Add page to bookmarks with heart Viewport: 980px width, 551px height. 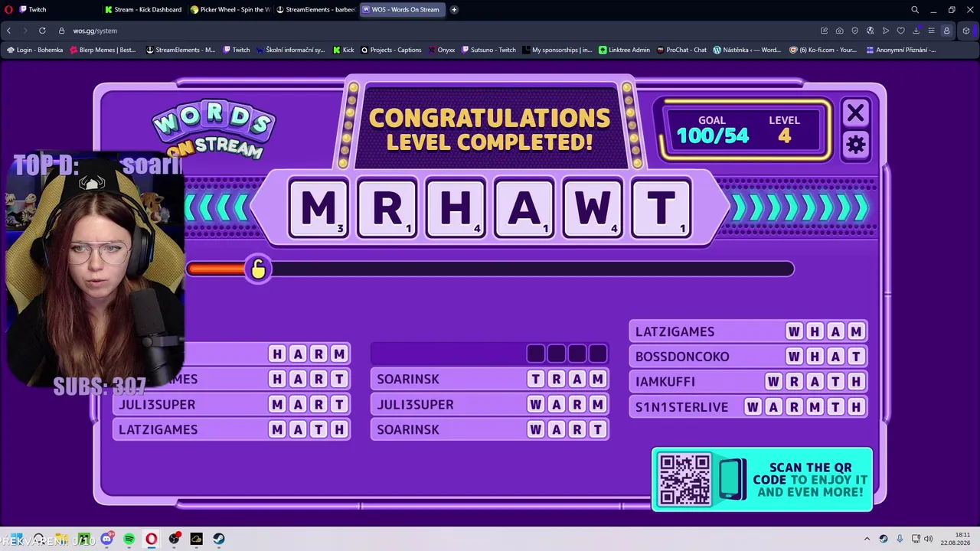[x=901, y=31]
